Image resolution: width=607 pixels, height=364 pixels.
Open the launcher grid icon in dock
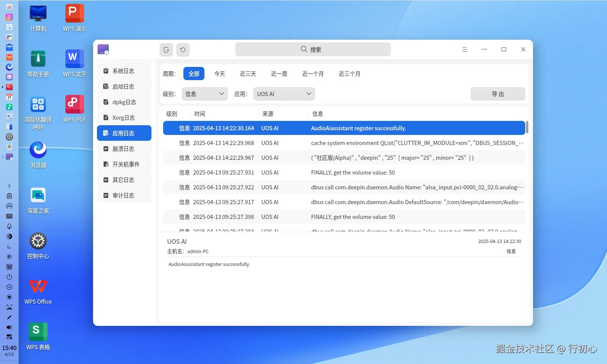pyautogui.click(x=9, y=7)
